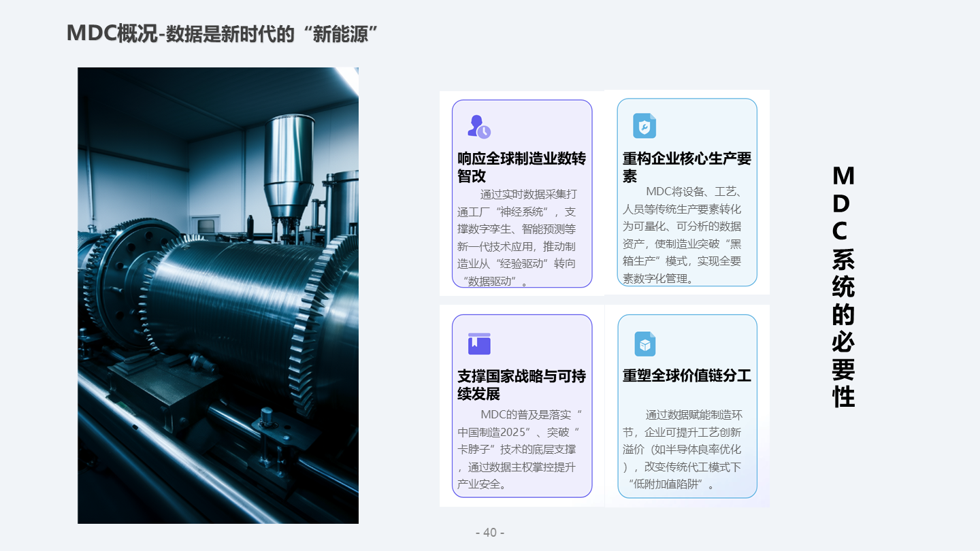Viewport: 980px width, 551px height.
Task: Select the industrial machinery photo
Action: (x=218, y=295)
